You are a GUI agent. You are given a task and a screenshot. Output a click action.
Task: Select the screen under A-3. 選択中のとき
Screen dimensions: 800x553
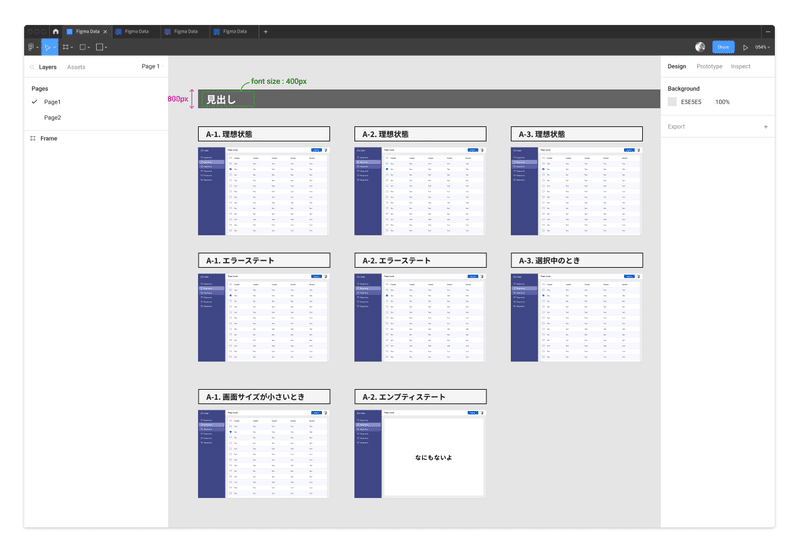(x=576, y=318)
